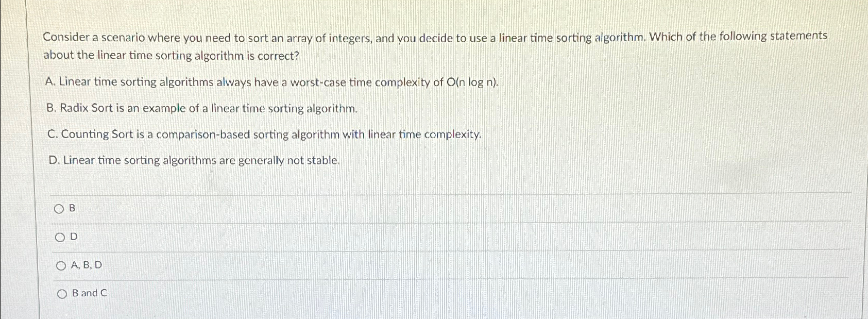
Task: Click statement B about Radix Sort
Action: [x=202, y=109]
